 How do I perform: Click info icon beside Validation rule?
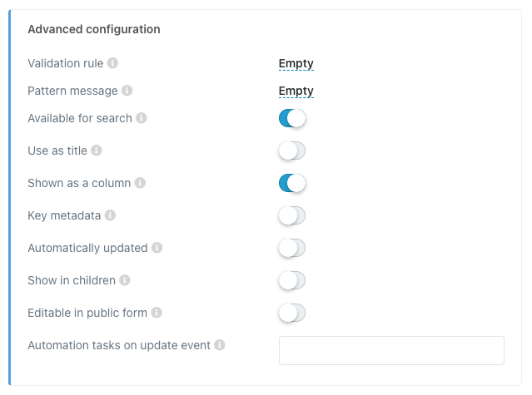112,63
